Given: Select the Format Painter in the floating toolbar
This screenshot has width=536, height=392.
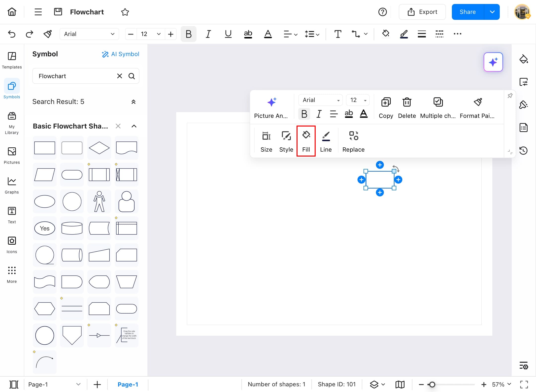Looking at the screenshot, I should click(x=477, y=102).
